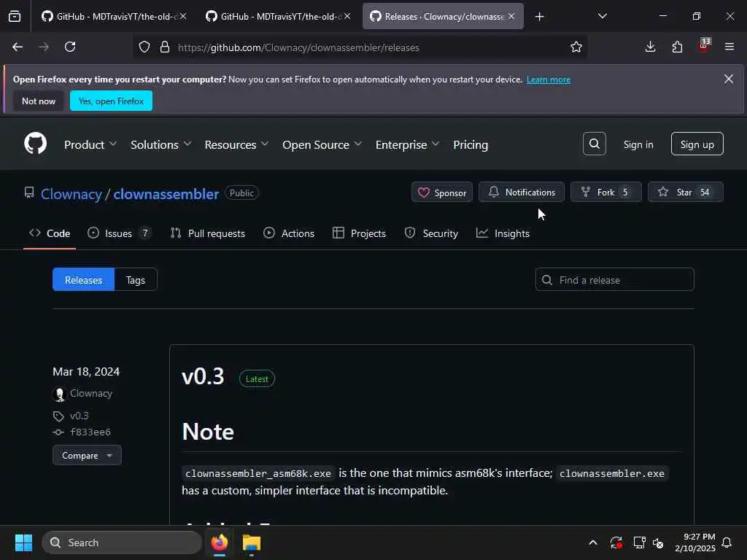Click the Windows taskbar Search box
This screenshot has width=747, height=560.
coord(122,542)
